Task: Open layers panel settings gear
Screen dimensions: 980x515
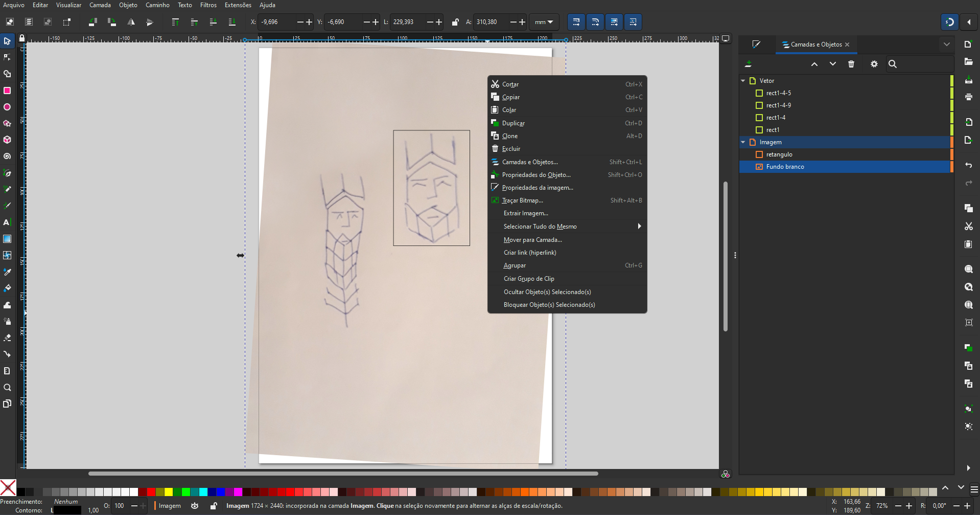Action: (874, 64)
